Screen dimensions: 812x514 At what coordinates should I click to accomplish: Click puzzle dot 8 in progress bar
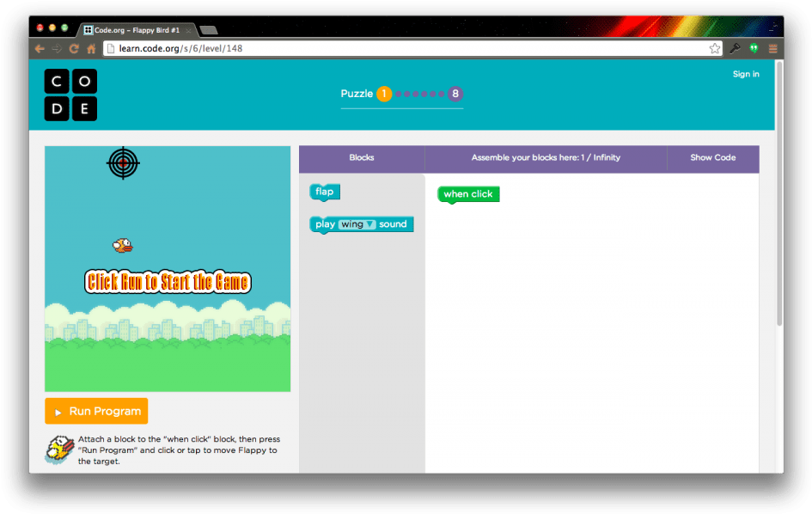coord(455,94)
